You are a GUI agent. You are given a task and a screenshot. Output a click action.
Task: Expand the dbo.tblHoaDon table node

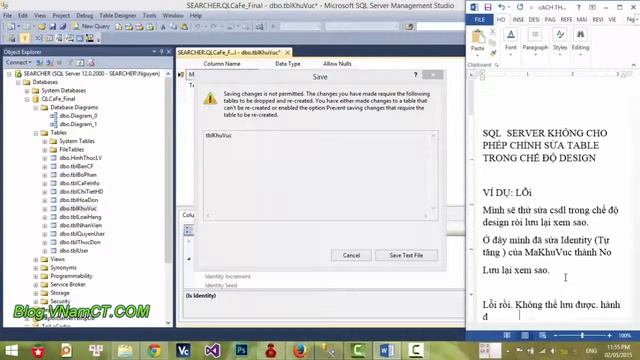(45, 200)
